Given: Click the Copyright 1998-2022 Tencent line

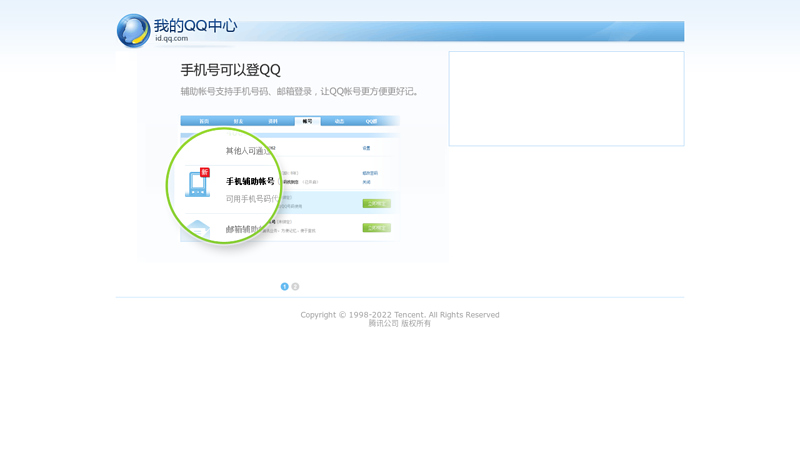Looking at the screenshot, I should [399, 315].
